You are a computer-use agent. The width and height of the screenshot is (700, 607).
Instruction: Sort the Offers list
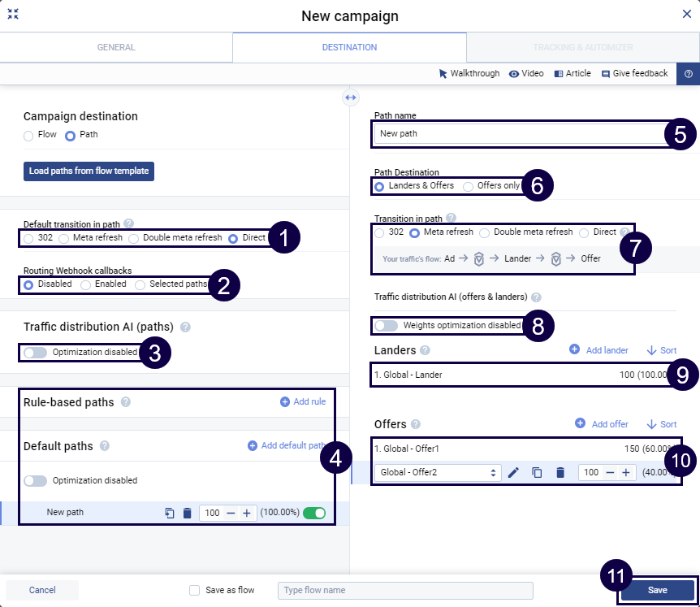661,424
